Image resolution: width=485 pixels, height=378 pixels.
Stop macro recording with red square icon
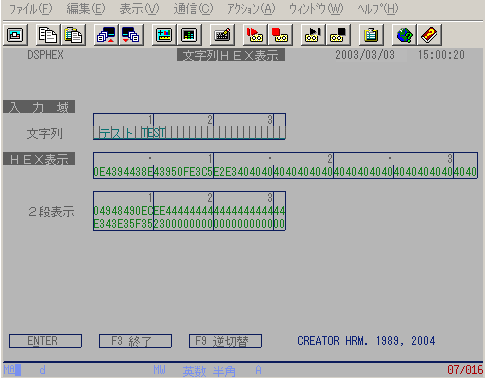point(280,35)
